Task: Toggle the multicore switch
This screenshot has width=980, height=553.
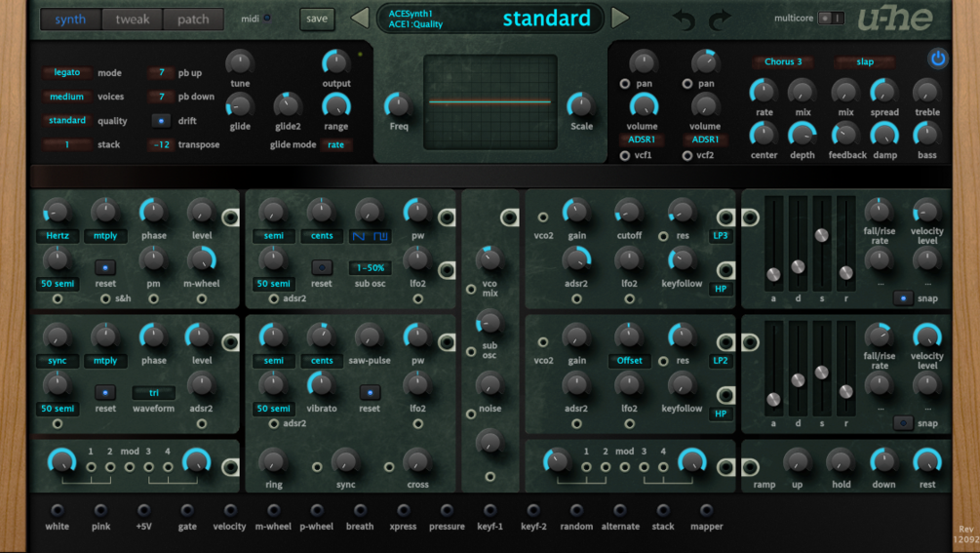Action: tap(831, 19)
